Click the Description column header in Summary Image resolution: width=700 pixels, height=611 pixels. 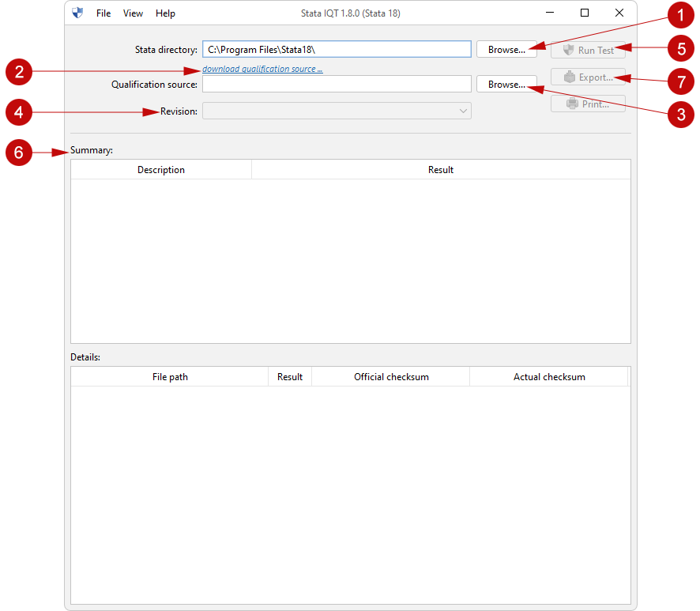pos(161,170)
